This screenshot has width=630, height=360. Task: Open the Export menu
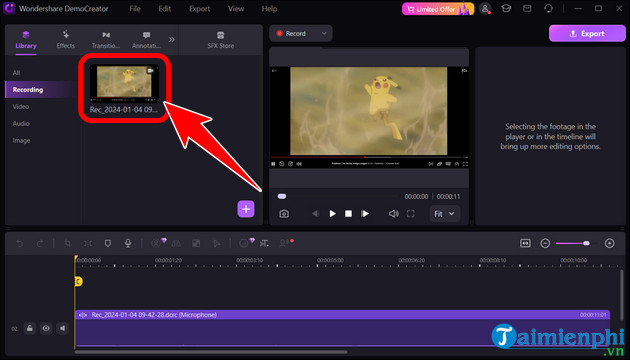[x=200, y=8]
